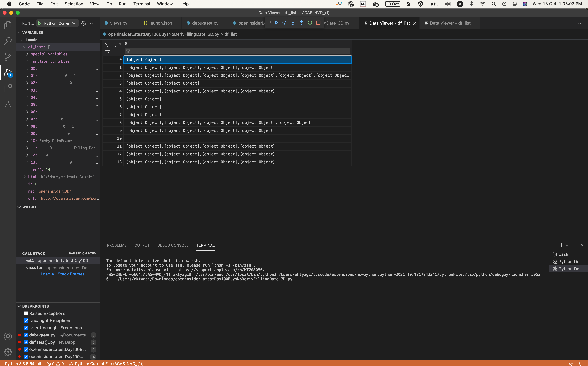Select the Step Over debug icon
Screen dimensions: 588x366
click(284, 23)
